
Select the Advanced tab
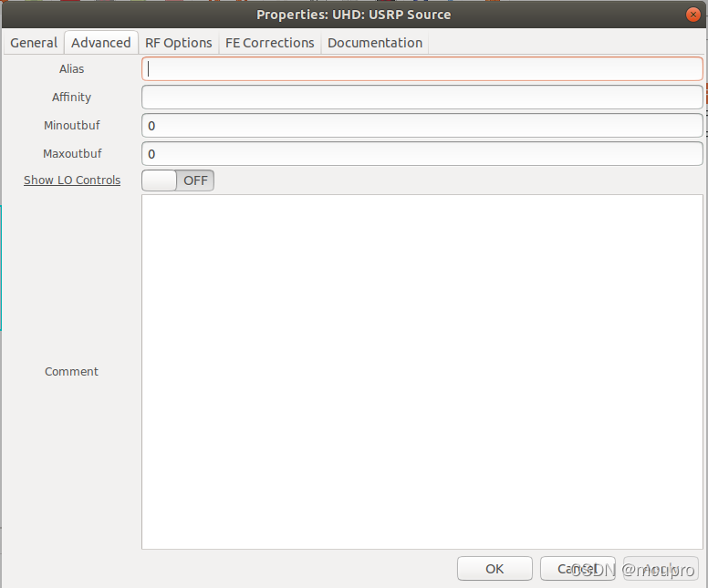tap(101, 43)
